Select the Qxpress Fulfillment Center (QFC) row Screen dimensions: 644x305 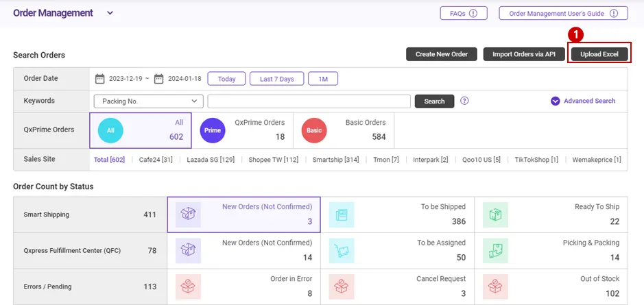click(x=90, y=250)
